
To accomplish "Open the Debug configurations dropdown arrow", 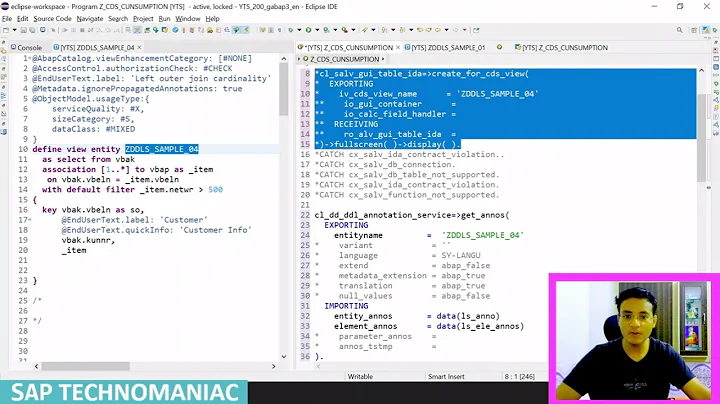I will [x=299, y=30].
